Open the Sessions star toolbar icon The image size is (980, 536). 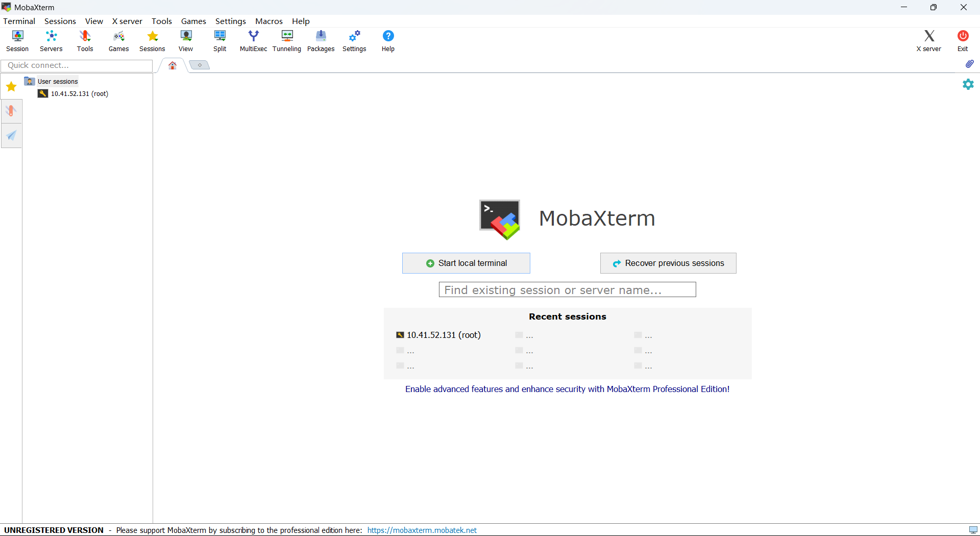point(152,41)
